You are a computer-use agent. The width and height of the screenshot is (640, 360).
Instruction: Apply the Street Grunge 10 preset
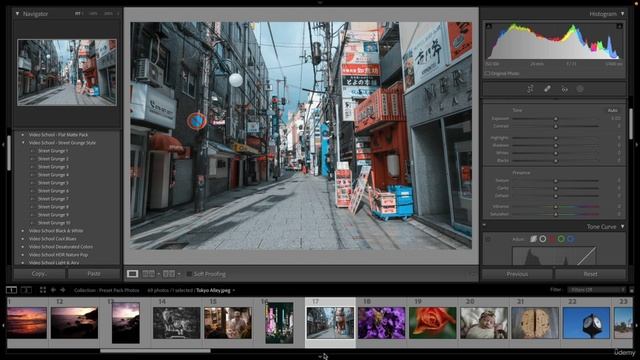pyautogui.click(x=54, y=223)
